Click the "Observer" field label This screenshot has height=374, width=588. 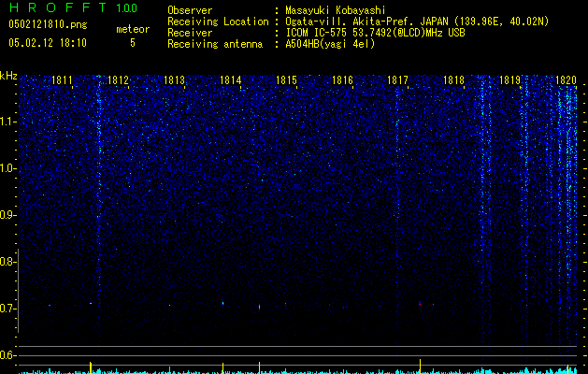[190, 10]
